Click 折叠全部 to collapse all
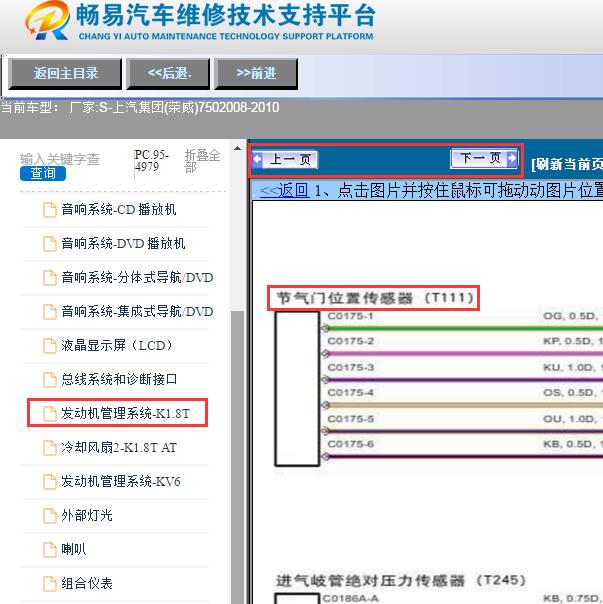The width and height of the screenshot is (603, 604). click(202, 161)
